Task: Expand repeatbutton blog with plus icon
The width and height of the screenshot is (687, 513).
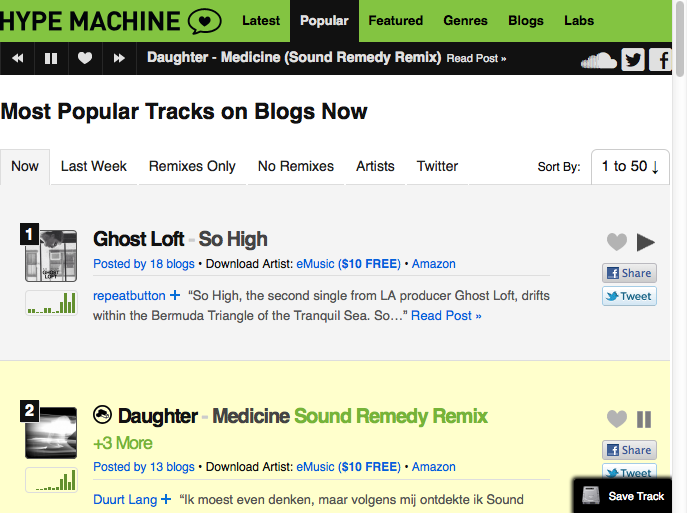Action: click(x=175, y=296)
